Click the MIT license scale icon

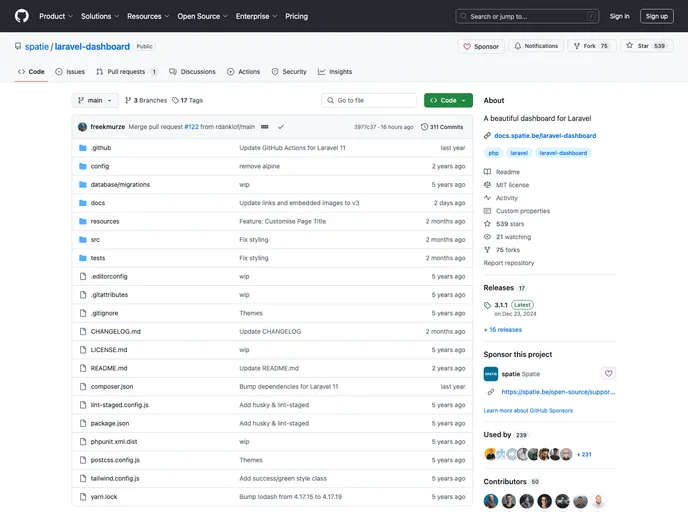click(487, 185)
